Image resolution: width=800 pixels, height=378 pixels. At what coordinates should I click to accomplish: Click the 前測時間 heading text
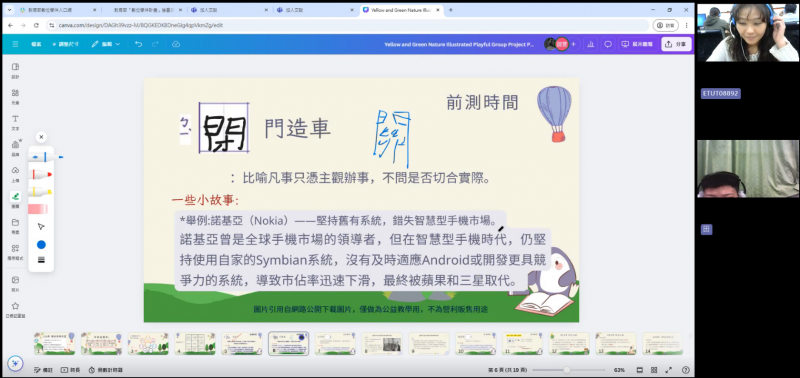click(x=482, y=103)
